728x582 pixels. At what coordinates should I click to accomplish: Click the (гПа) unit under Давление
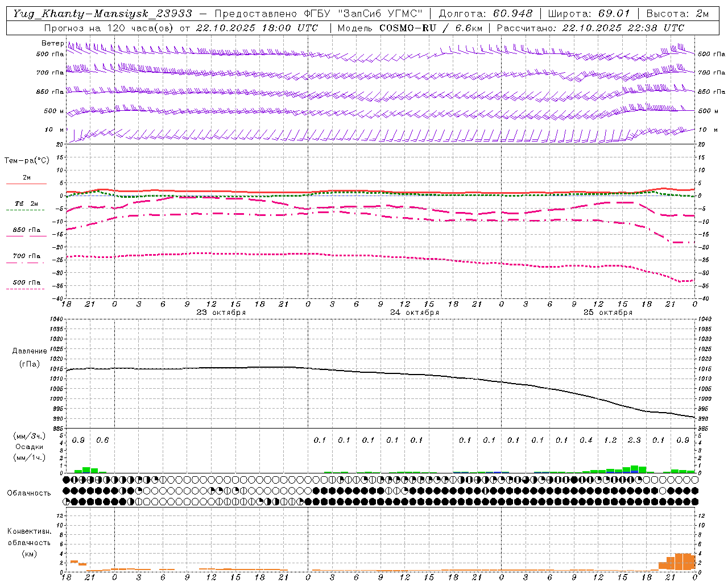click(x=30, y=364)
